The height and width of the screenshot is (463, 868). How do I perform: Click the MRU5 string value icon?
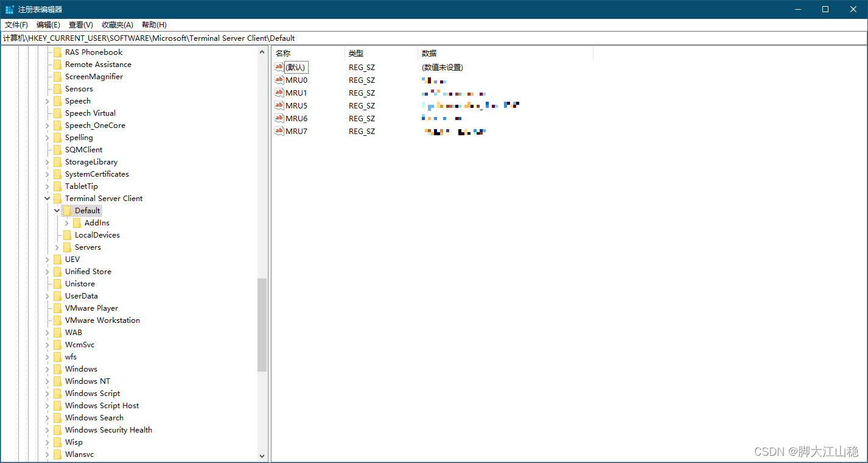click(279, 105)
